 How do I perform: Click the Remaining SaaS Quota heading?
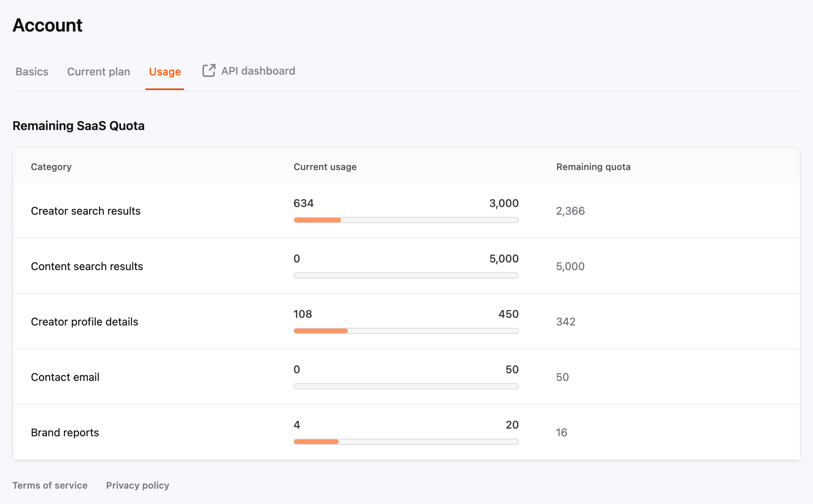point(79,126)
